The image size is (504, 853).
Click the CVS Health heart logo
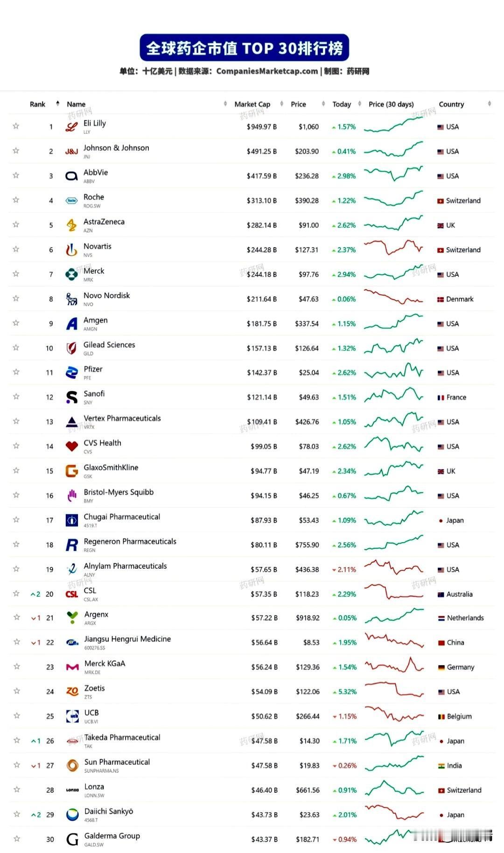point(71,446)
